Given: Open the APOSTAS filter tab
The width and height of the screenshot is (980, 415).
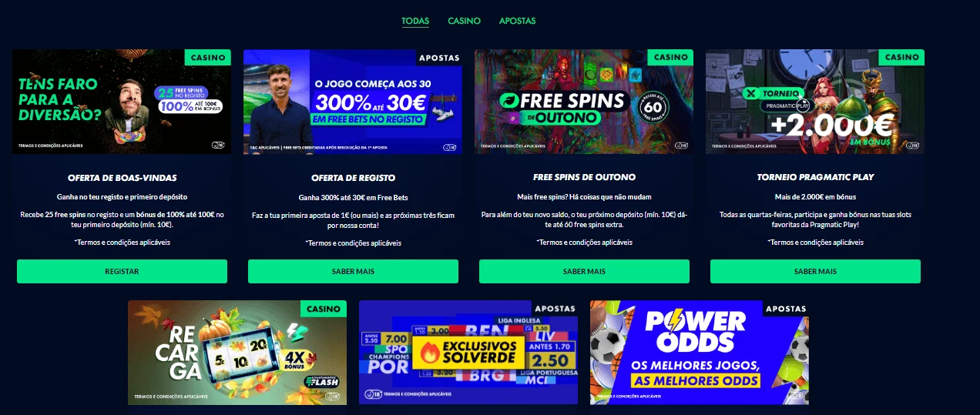Looking at the screenshot, I should (x=517, y=21).
